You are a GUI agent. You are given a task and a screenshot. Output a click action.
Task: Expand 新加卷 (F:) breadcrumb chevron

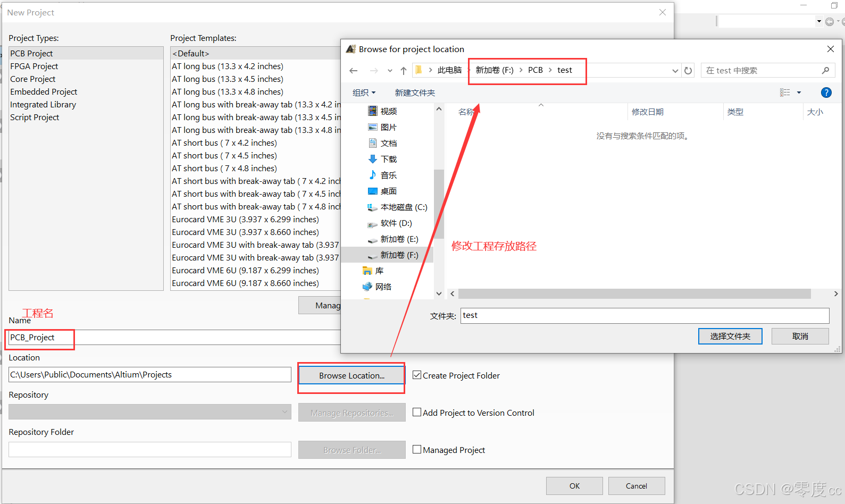(x=521, y=70)
